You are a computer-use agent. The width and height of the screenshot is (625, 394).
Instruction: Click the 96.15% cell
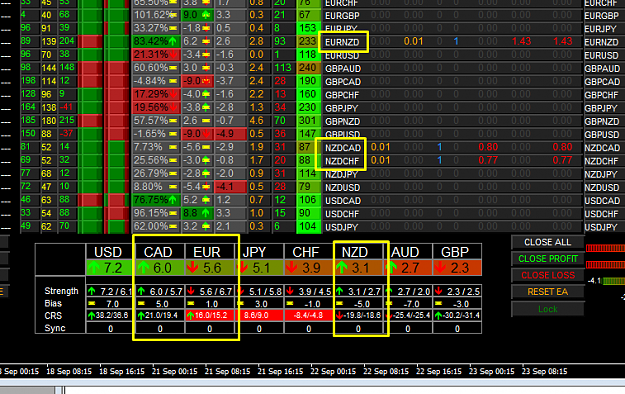[x=156, y=213]
